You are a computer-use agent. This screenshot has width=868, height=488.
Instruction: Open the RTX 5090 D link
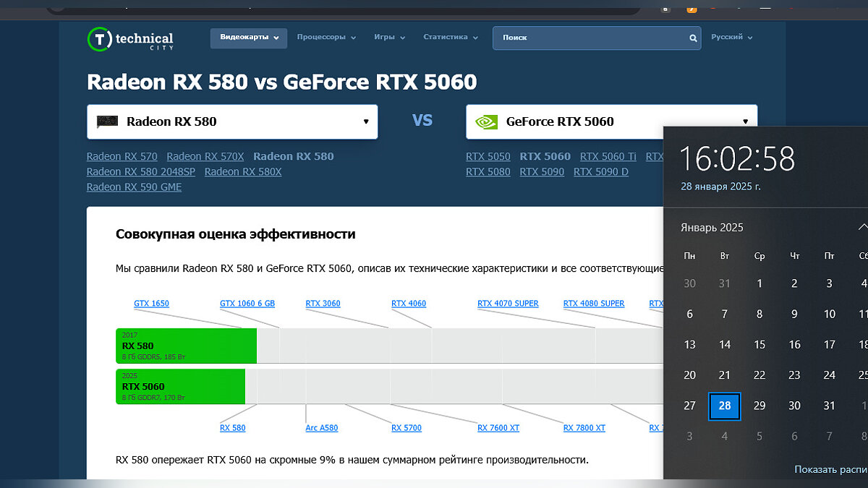tap(600, 172)
